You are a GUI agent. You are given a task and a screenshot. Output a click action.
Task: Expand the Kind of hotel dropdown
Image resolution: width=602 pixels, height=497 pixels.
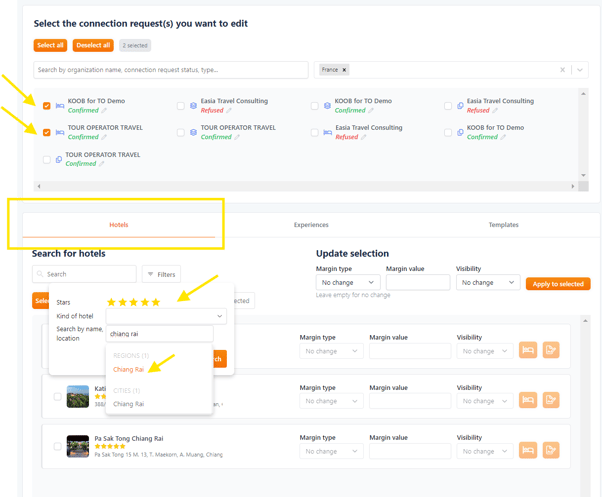[166, 316]
